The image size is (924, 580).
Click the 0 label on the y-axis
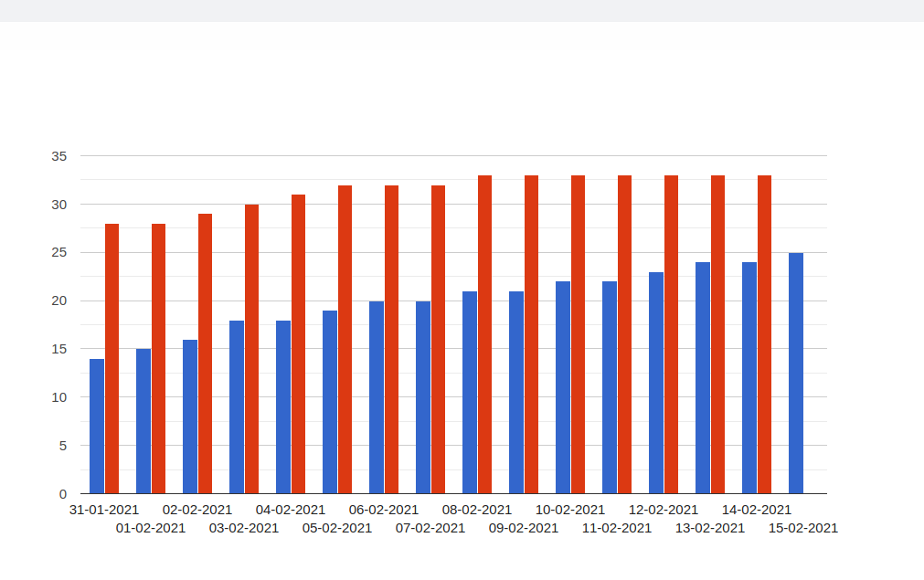point(63,494)
